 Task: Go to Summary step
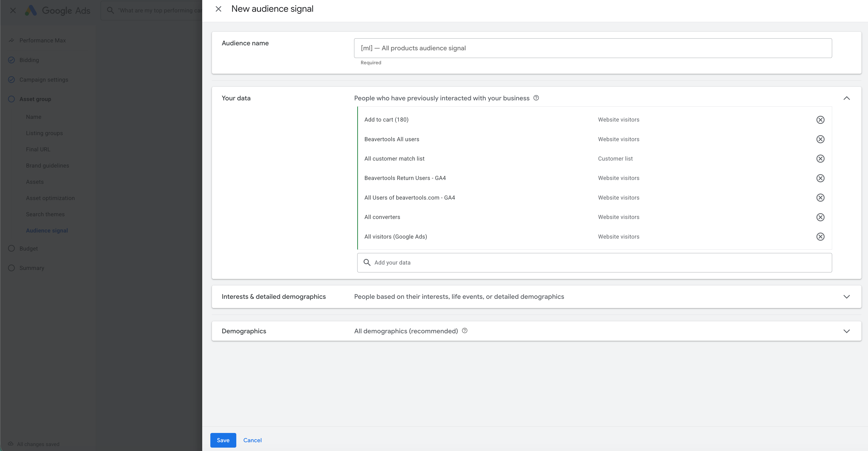coord(32,268)
